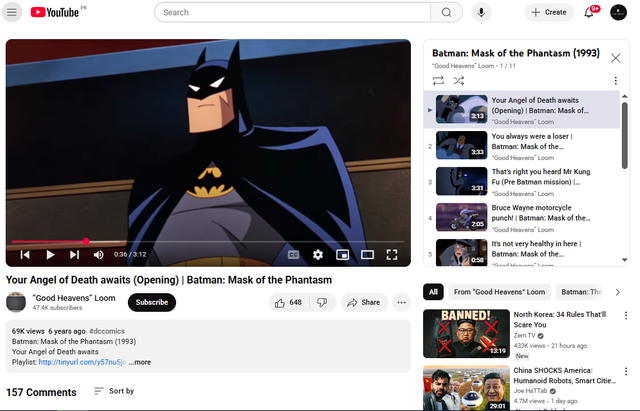
Task: Select playlist item Your Angel of Death awaits
Action: pyautogui.click(x=522, y=110)
